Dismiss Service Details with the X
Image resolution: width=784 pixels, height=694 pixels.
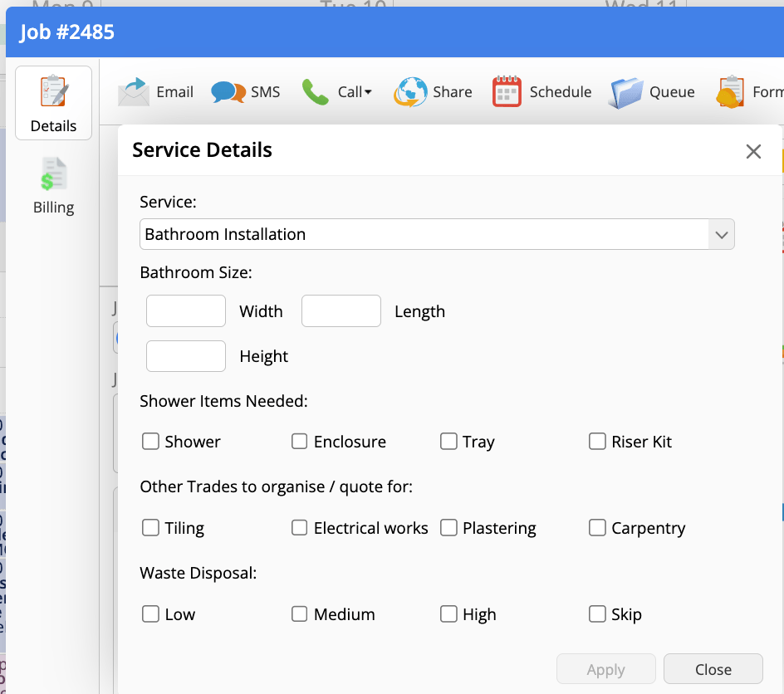[753, 151]
